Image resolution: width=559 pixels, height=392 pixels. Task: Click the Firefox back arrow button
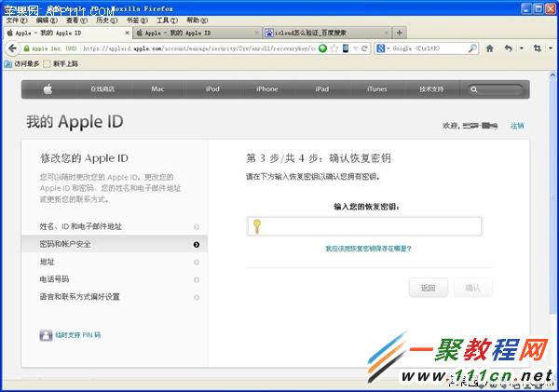coord(12,48)
